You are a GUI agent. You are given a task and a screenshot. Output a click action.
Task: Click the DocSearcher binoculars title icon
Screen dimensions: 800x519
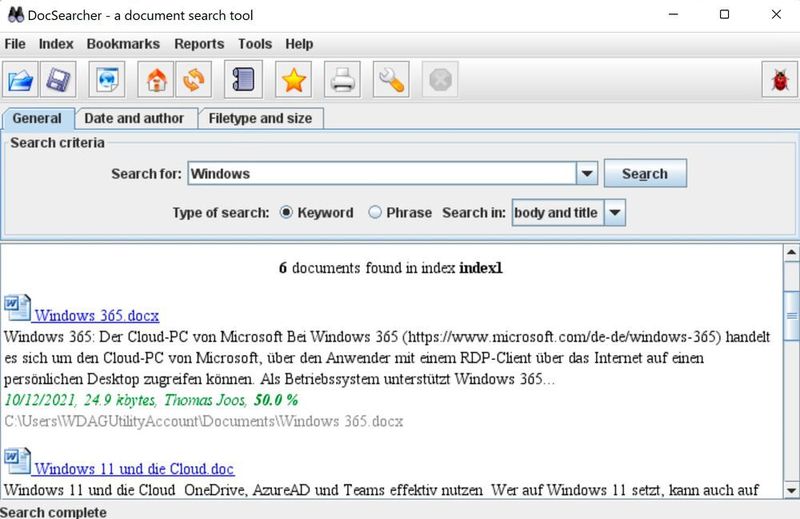click(x=16, y=15)
